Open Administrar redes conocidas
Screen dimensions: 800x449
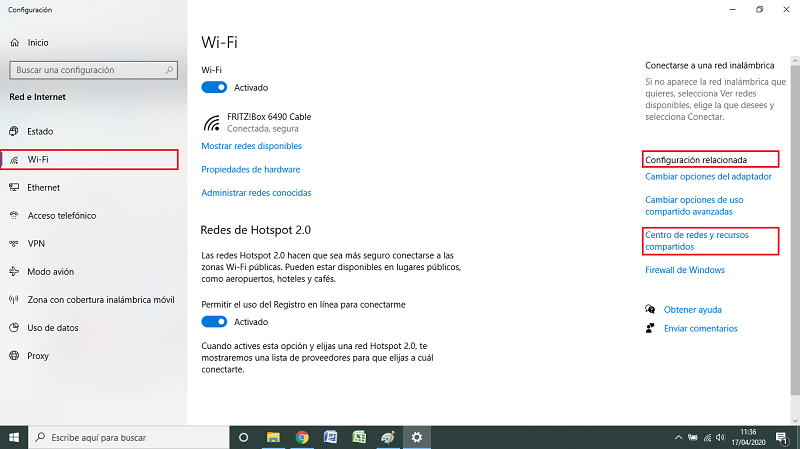(x=256, y=193)
